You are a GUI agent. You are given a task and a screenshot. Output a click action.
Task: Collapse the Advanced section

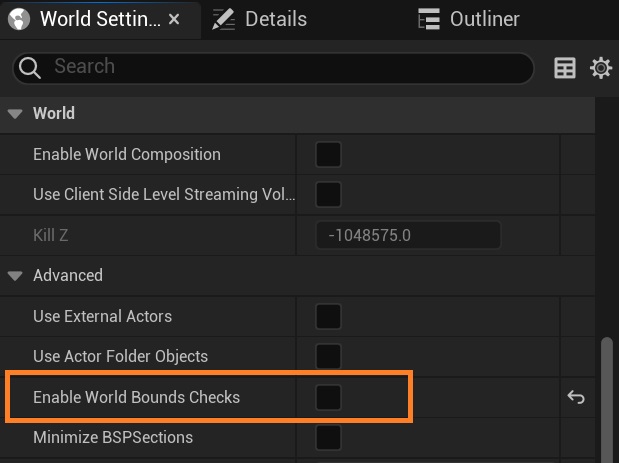coord(15,275)
